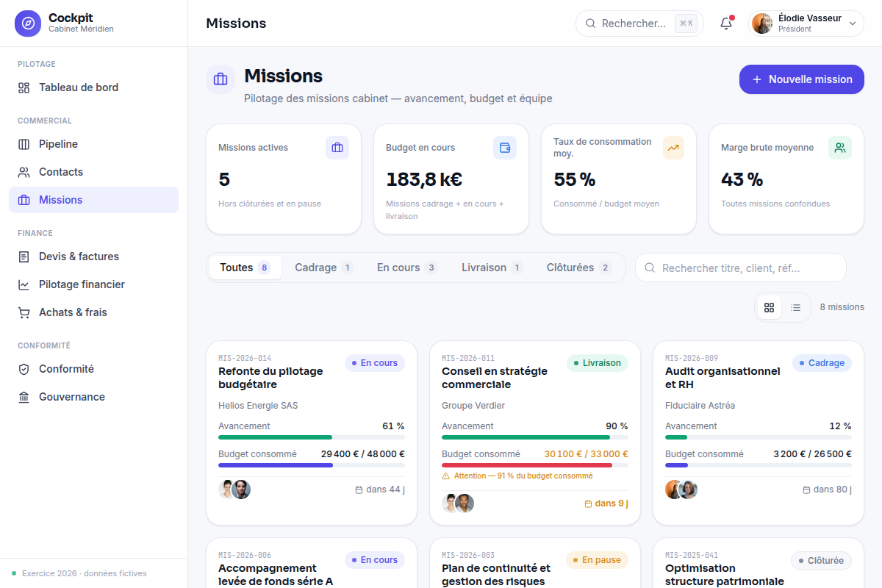The width and height of the screenshot is (882, 588).
Task: Open Tableau de bord in sidebar
Action: (x=93, y=87)
